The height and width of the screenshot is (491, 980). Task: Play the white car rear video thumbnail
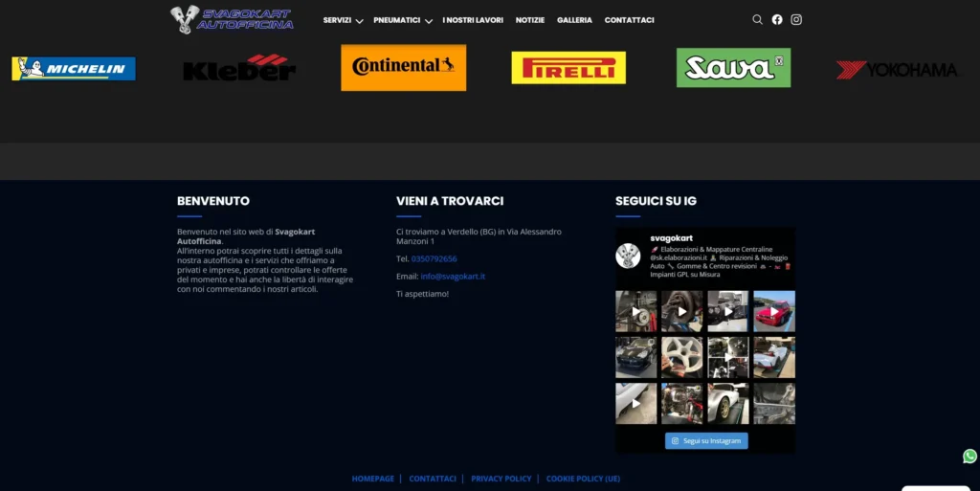636,404
